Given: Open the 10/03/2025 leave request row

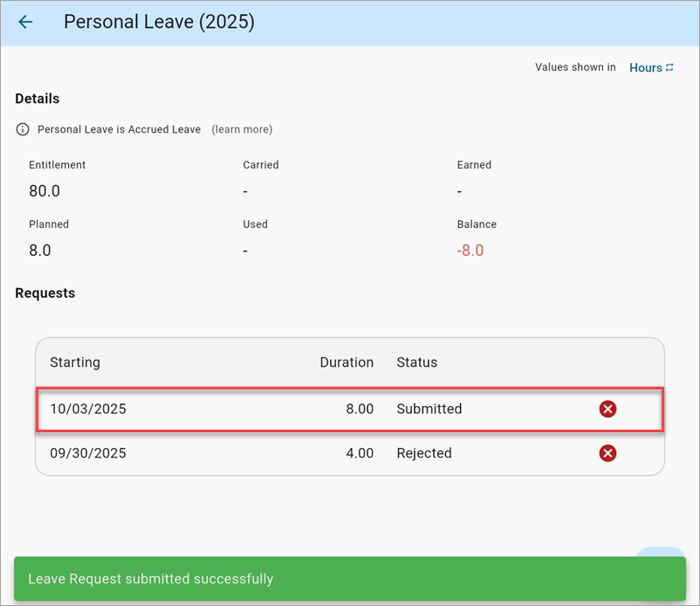Looking at the screenshot, I should (x=262, y=409).
